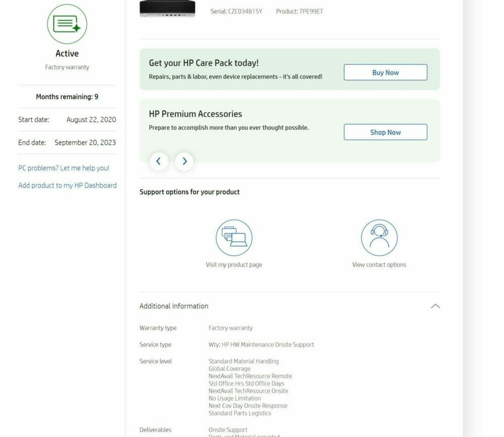The height and width of the screenshot is (437, 504).
Task: Click the Std Office Hrs Std Office Days line
Action: 246,383
